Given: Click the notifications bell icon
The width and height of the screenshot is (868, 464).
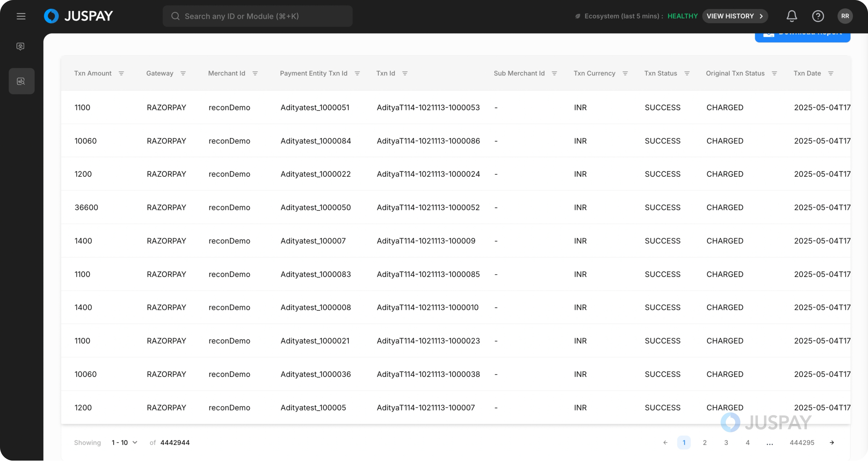Looking at the screenshot, I should click(791, 16).
